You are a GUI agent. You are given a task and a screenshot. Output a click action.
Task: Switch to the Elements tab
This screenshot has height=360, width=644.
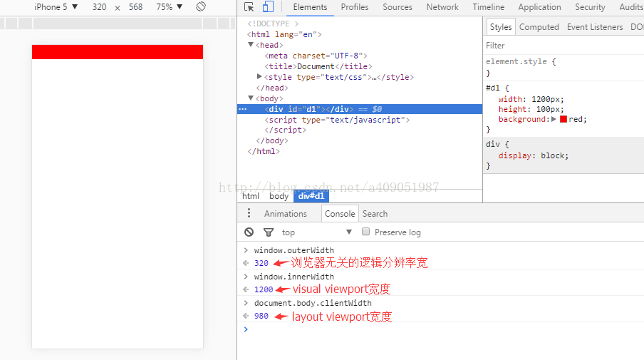[x=310, y=7]
